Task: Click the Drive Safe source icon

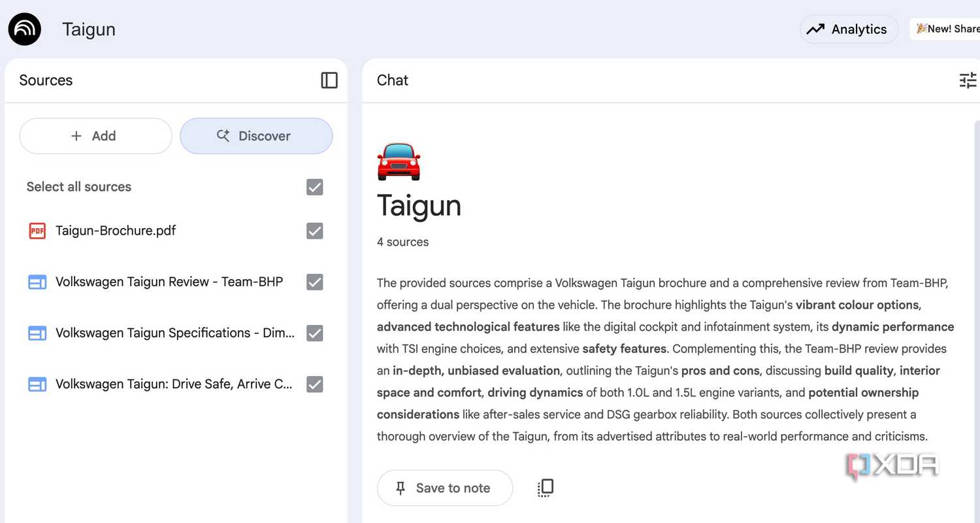Action: [x=37, y=384]
